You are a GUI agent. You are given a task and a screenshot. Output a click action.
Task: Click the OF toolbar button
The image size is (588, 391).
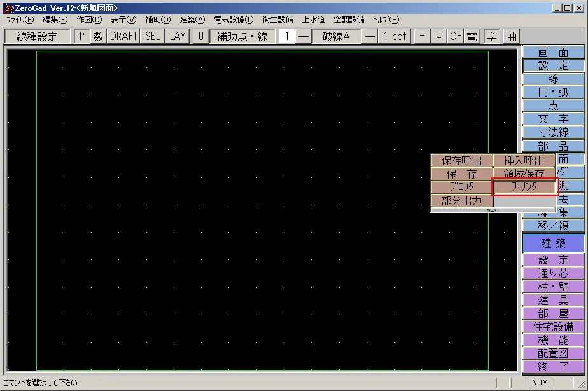pos(455,36)
